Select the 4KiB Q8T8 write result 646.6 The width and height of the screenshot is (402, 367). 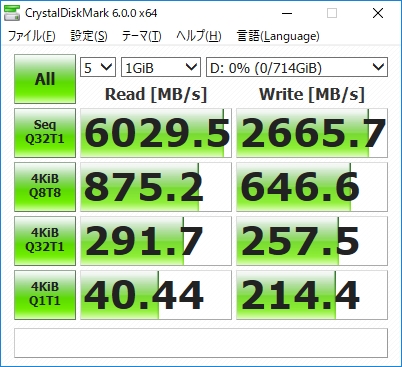pyautogui.click(x=312, y=187)
